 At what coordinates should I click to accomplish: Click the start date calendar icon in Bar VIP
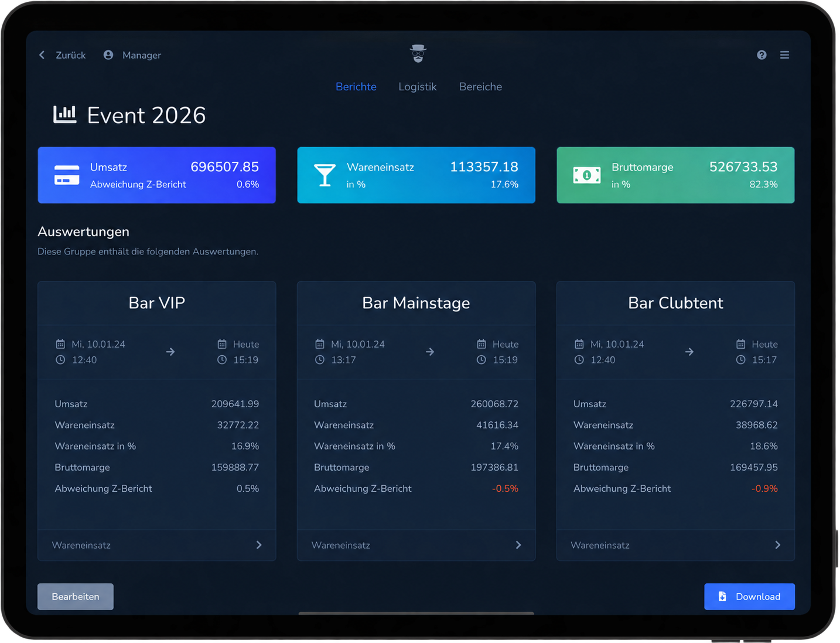(60, 344)
